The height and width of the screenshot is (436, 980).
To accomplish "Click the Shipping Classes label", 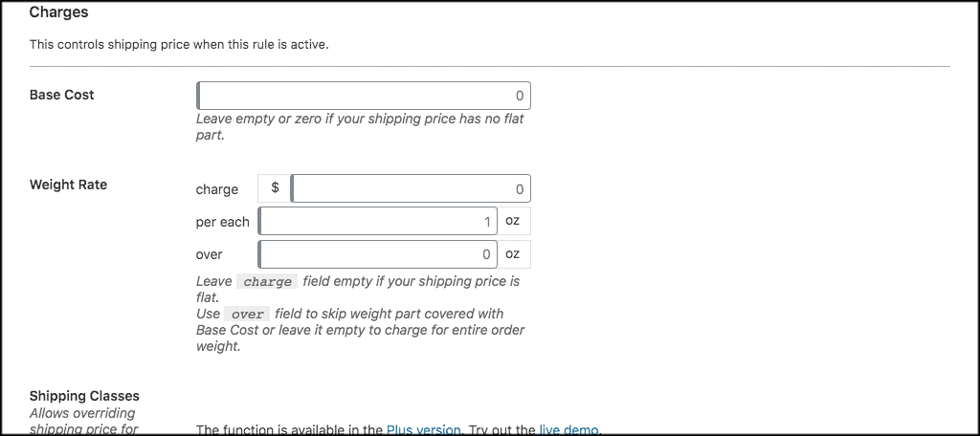I will pos(84,396).
